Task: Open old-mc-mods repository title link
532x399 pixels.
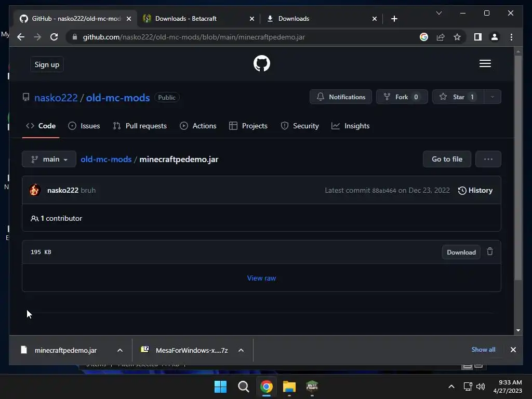Action: [118, 98]
